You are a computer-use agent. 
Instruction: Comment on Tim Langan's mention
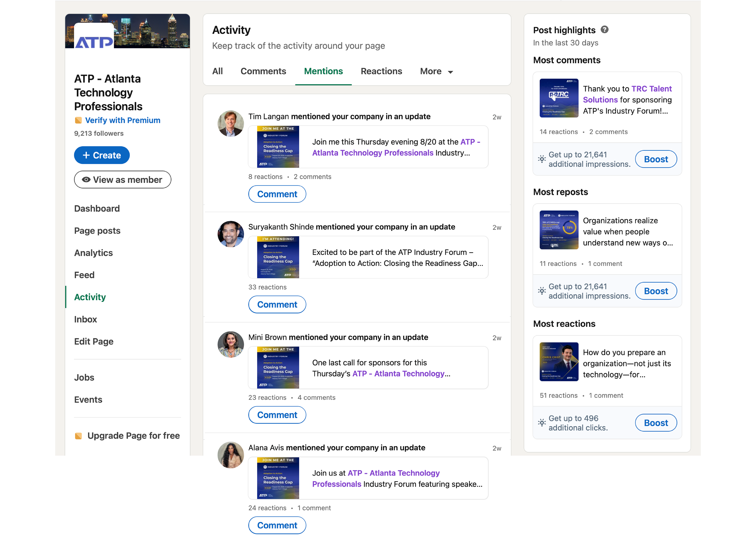[277, 194]
